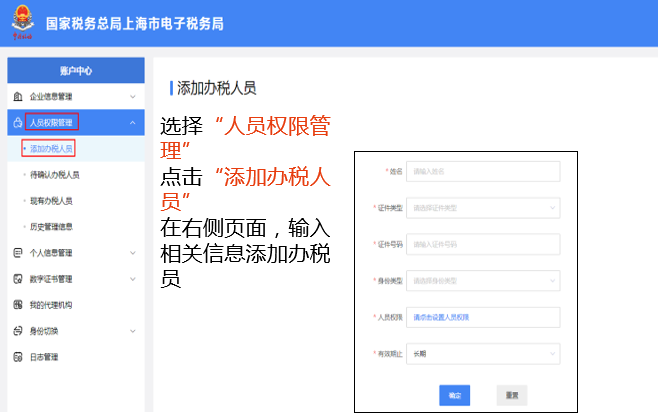
Task: Click the 姓名 input field
Action: (x=482, y=171)
